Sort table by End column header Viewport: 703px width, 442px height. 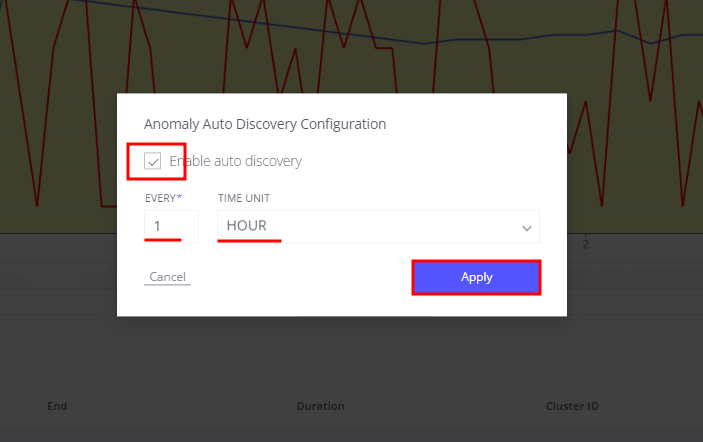coord(57,406)
